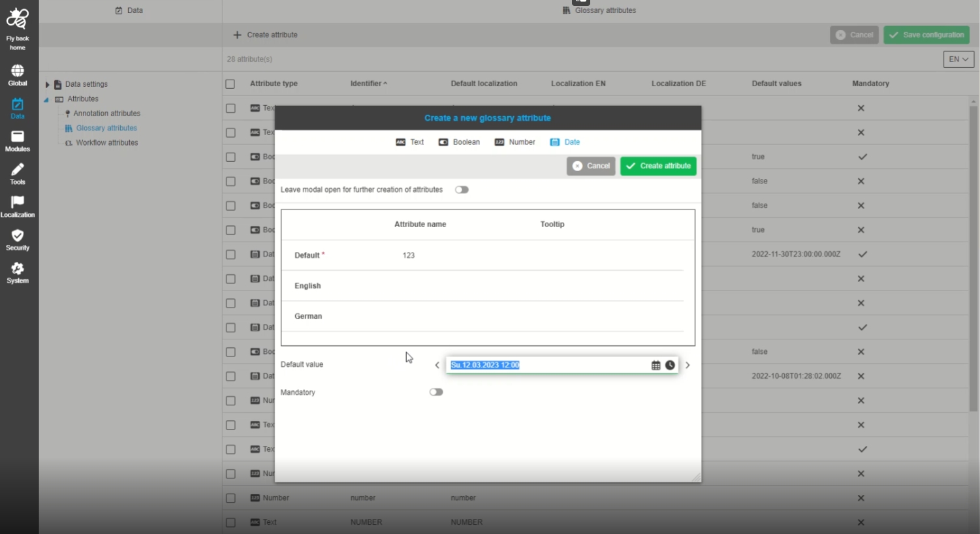Collapse the Attributes tree node
This screenshot has width=980, height=534.
coord(46,100)
